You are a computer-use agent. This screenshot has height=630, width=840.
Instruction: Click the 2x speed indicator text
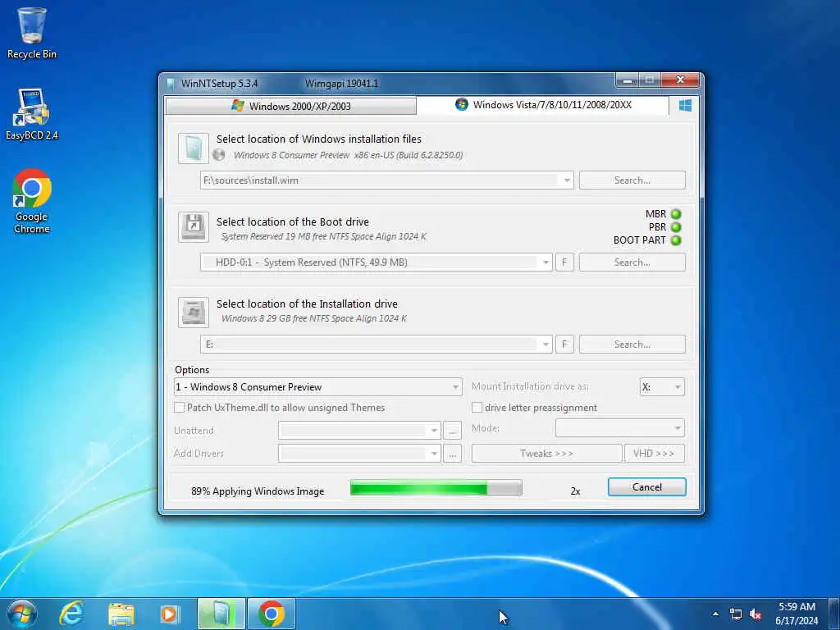[575, 491]
